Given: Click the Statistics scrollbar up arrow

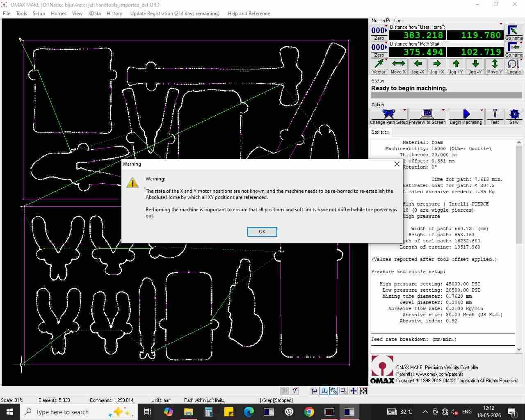Looking at the screenshot, I should pos(519,142).
